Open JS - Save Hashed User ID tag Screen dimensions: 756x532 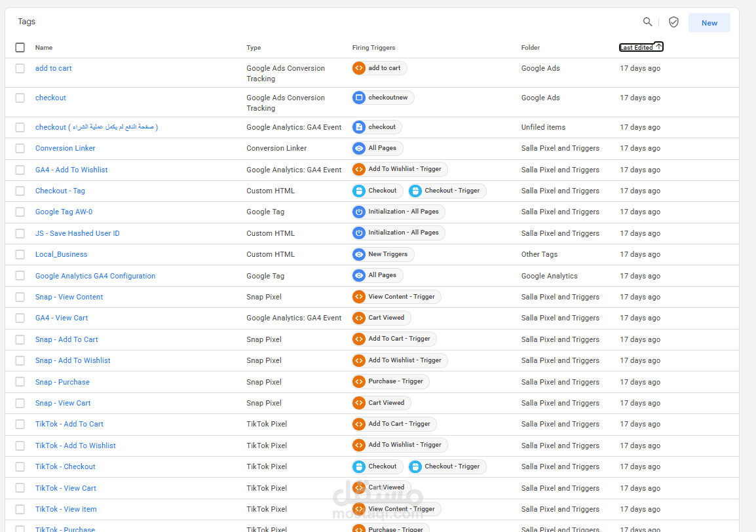coord(77,233)
